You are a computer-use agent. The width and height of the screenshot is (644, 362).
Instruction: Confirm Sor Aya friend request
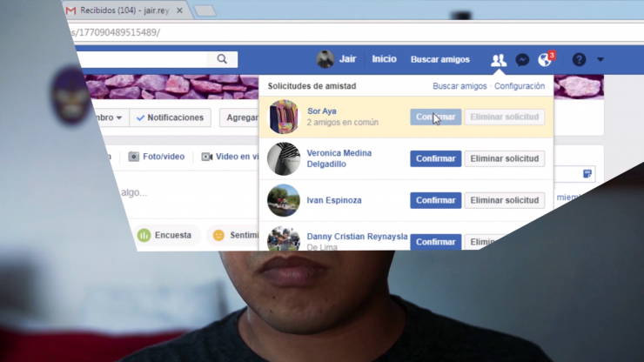(435, 117)
